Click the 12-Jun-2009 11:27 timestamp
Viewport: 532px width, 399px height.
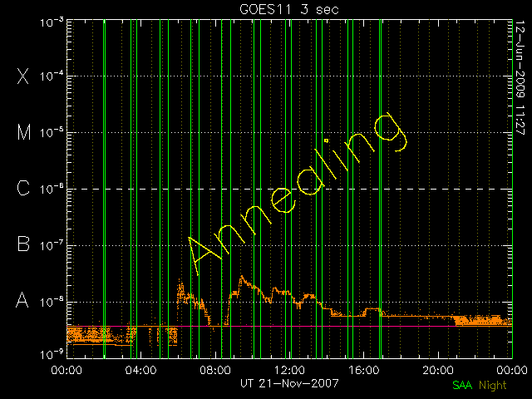click(x=520, y=77)
